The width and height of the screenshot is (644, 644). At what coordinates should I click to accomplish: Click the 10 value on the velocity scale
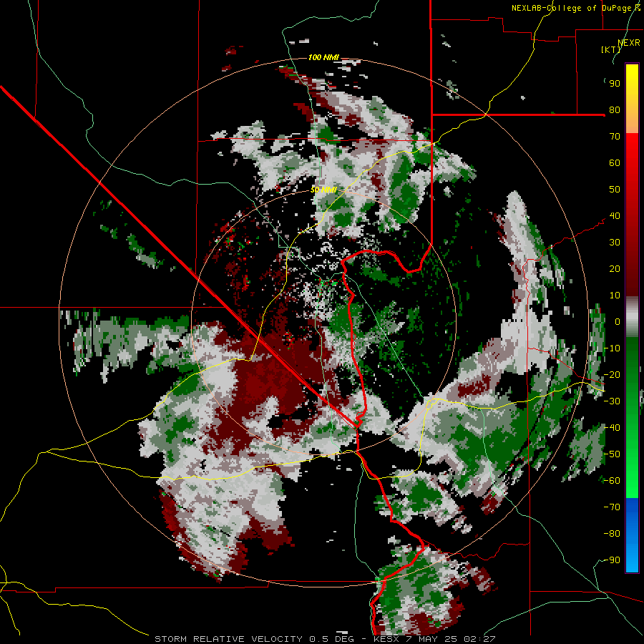615,296
